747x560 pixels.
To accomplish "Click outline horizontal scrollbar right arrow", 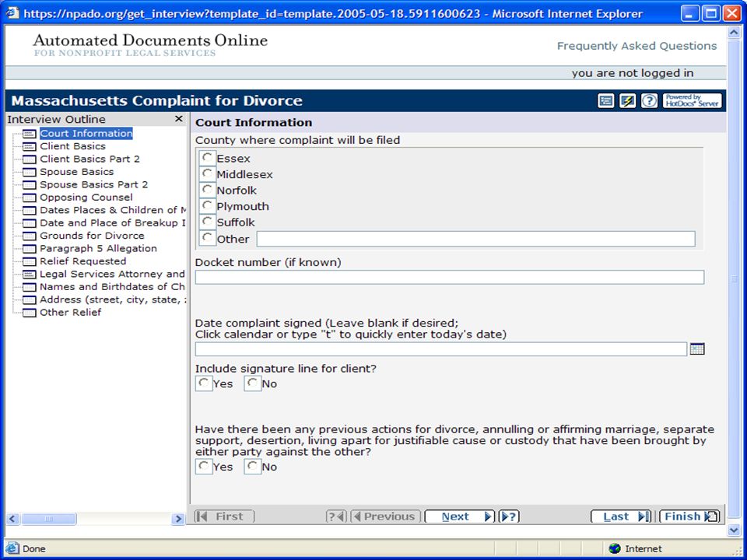I will 178,519.
